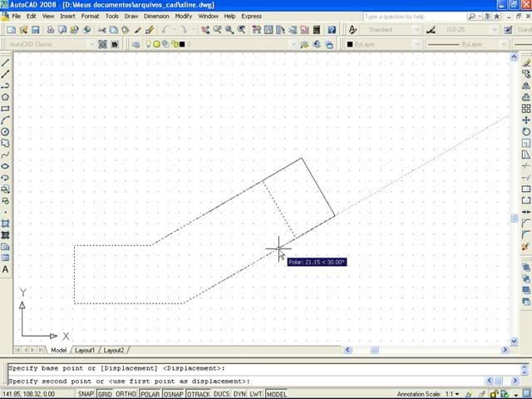Click the help search input field

point(414,17)
